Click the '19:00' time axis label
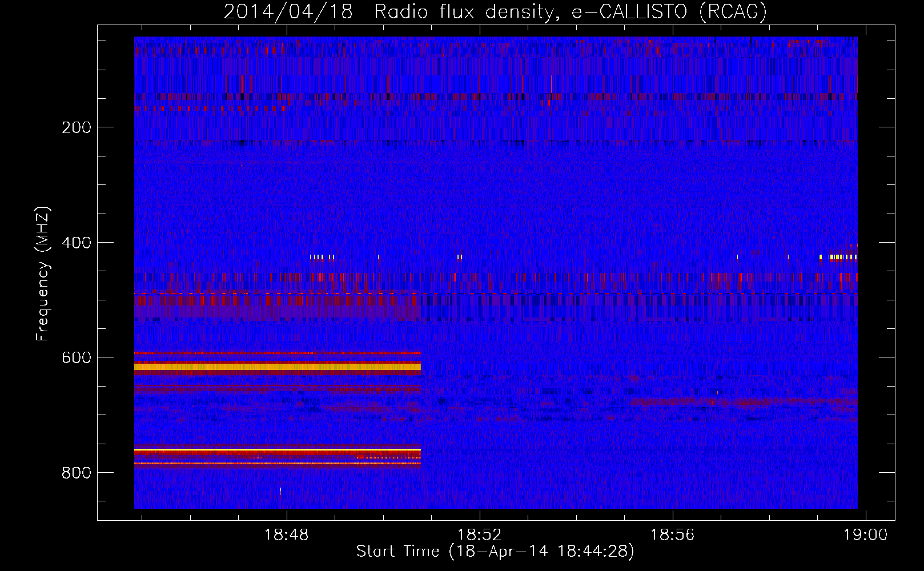This screenshot has width=924, height=571. [866, 535]
